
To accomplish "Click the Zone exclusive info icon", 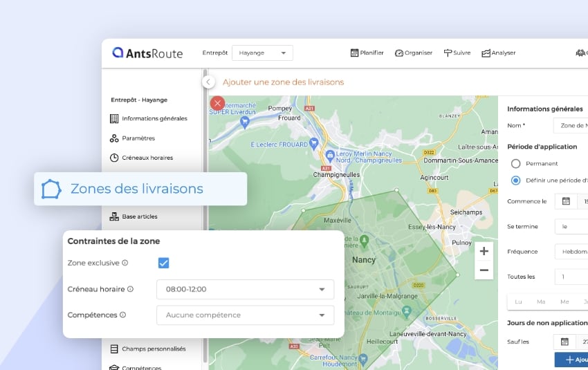I will [x=125, y=263].
